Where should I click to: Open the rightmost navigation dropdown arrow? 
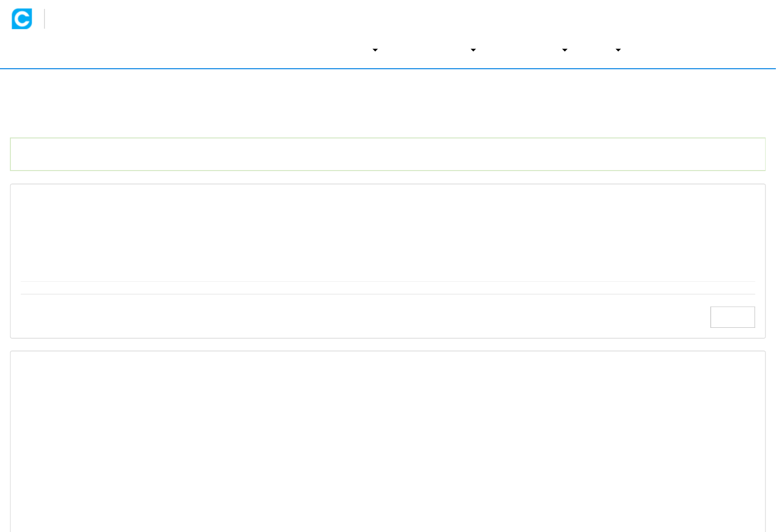click(618, 50)
